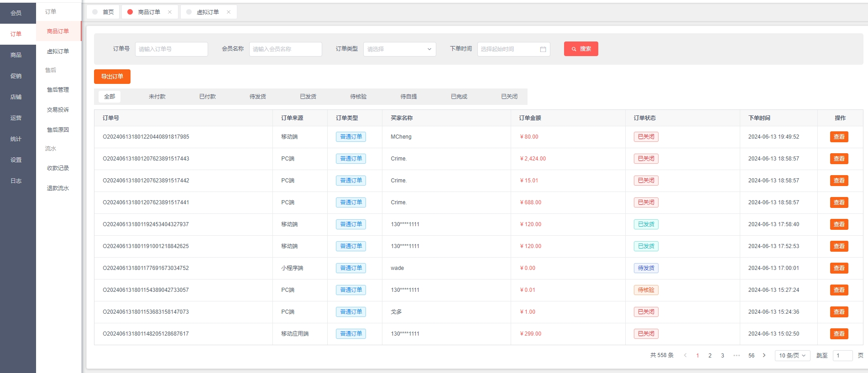
Task: Click the calendar icon in 下单时间 field
Action: [543, 49]
